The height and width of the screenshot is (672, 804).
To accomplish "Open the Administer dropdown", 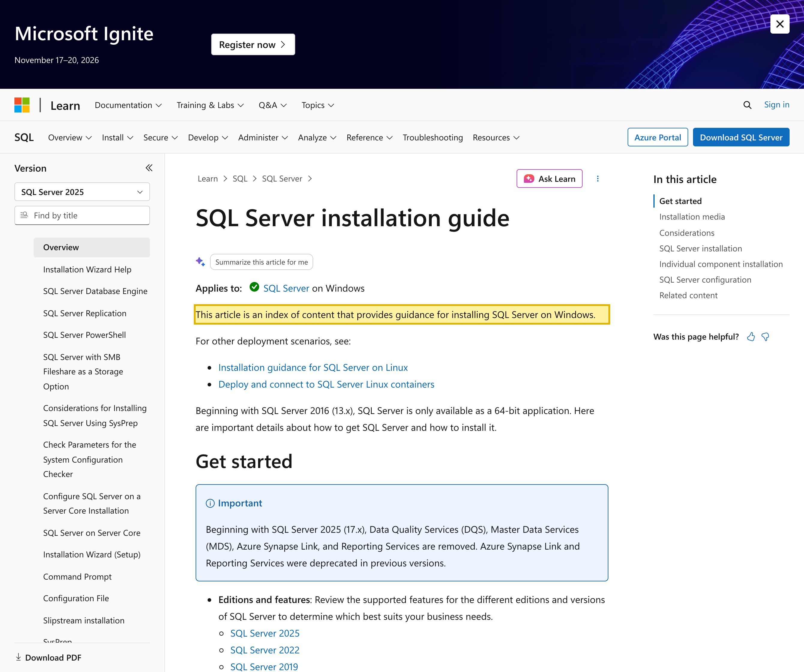I will [x=263, y=137].
